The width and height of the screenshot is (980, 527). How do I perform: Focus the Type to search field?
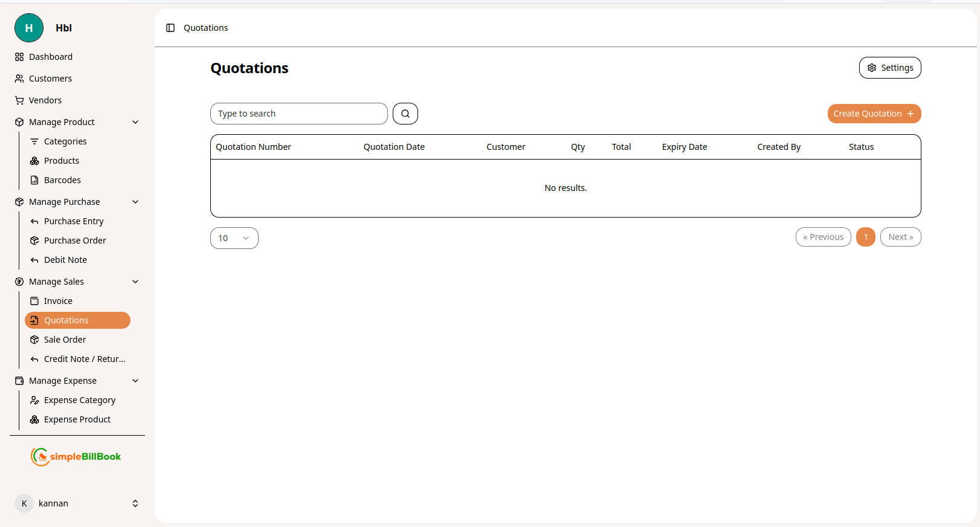coord(298,114)
